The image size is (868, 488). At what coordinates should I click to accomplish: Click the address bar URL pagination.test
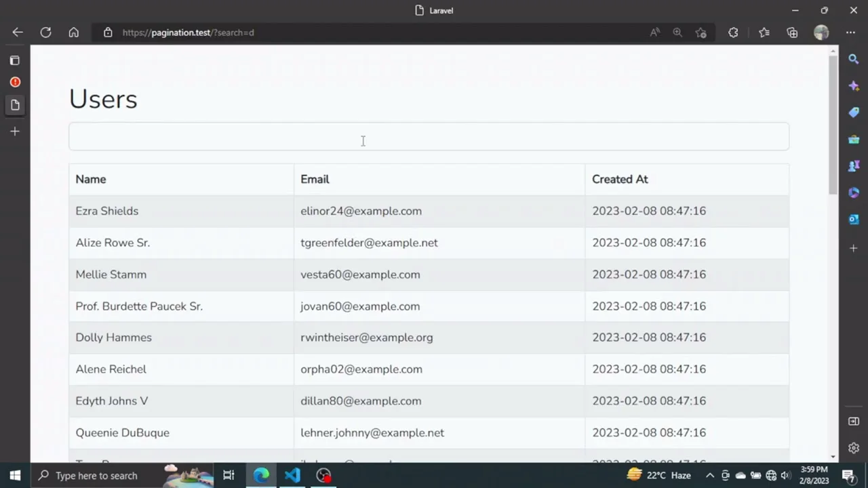[189, 33]
